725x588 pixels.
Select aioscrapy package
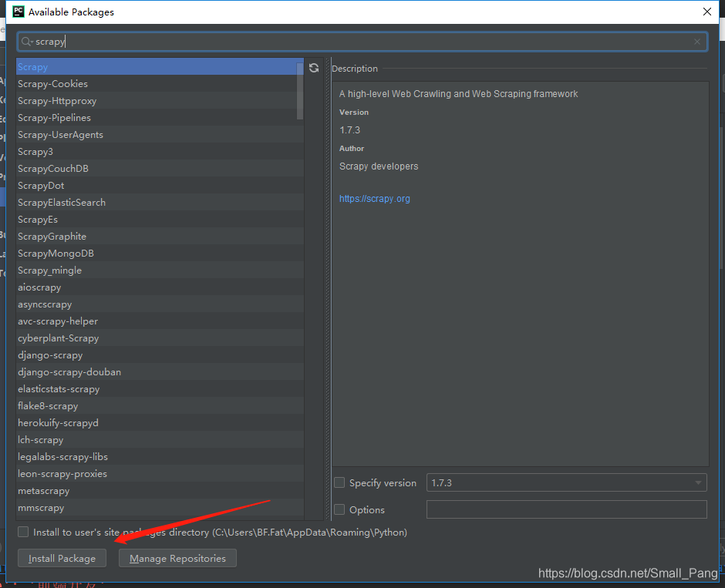(160, 287)
